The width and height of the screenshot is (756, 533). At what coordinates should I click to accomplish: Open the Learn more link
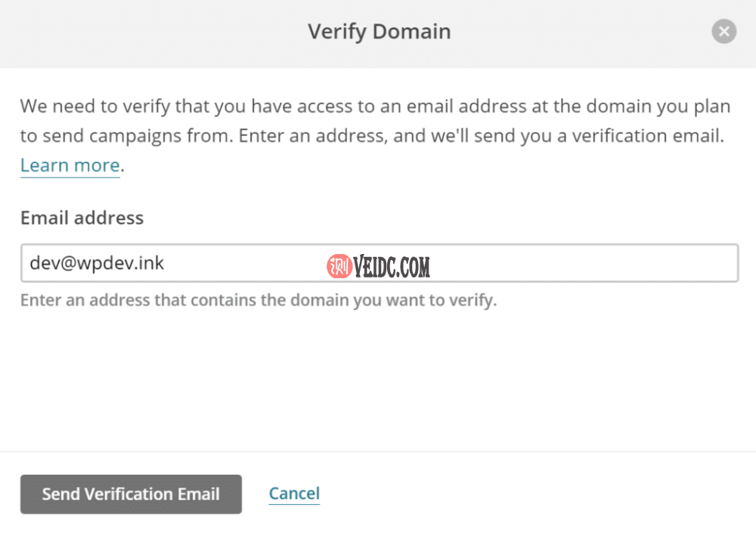pos(70,166)
